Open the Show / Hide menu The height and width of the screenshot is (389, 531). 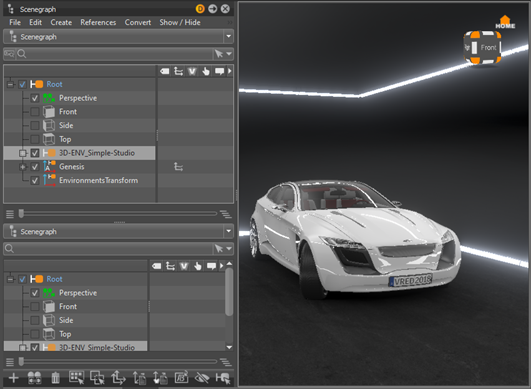pyautogui.click(x=180, y=22)
